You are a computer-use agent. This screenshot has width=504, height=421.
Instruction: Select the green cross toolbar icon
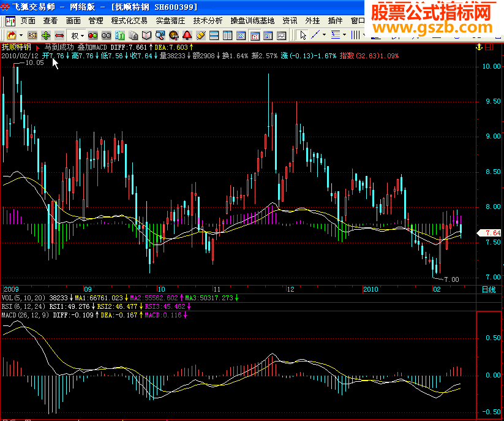point(45,35)
